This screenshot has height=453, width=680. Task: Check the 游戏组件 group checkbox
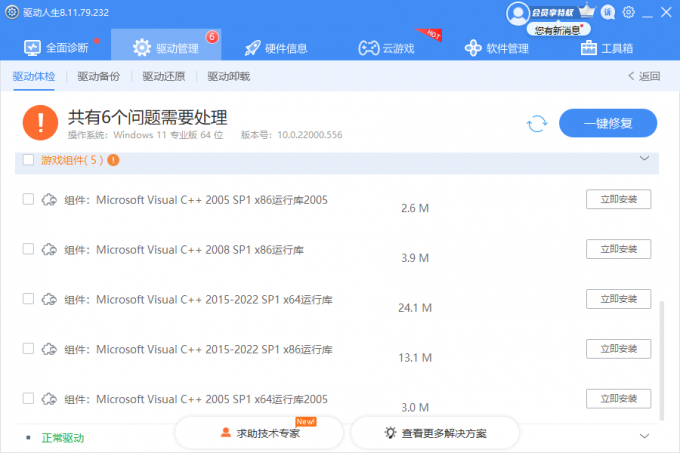[x=28, y=160]
